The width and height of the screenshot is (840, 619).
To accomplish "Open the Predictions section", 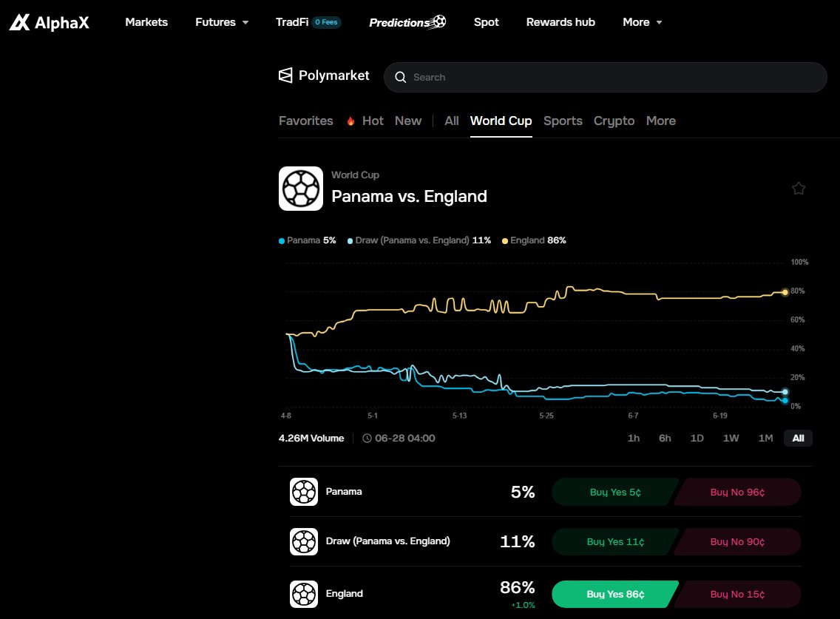I will pos(399,22).
